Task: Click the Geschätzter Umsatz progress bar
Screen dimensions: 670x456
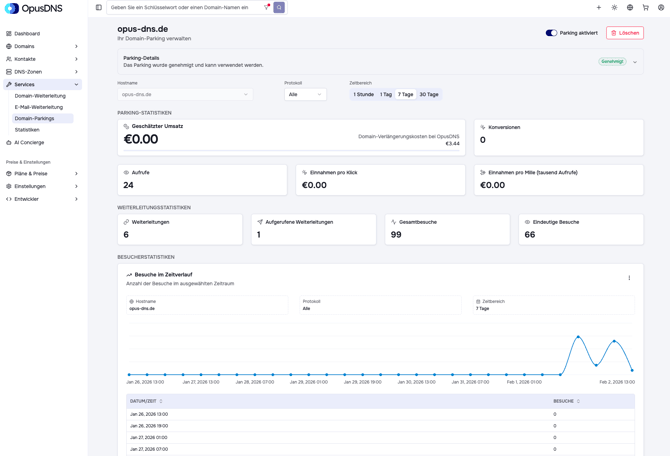Action: tap(291, 150)
